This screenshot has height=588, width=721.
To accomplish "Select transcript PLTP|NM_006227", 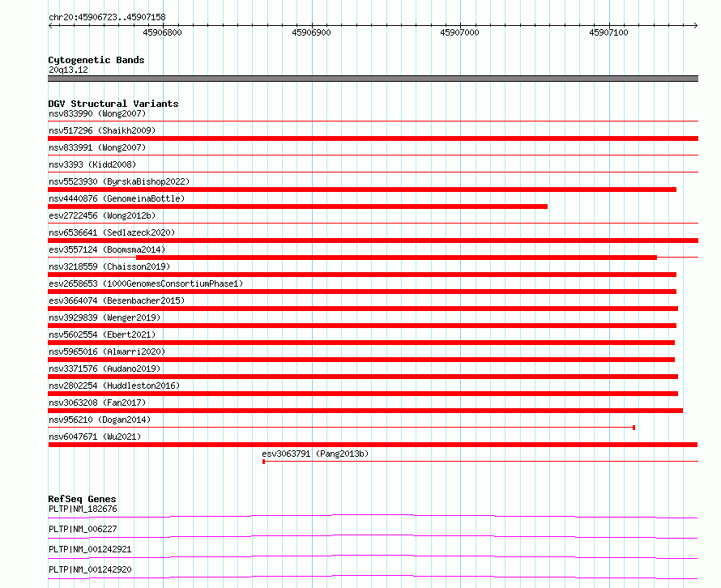I will point(83,529).
